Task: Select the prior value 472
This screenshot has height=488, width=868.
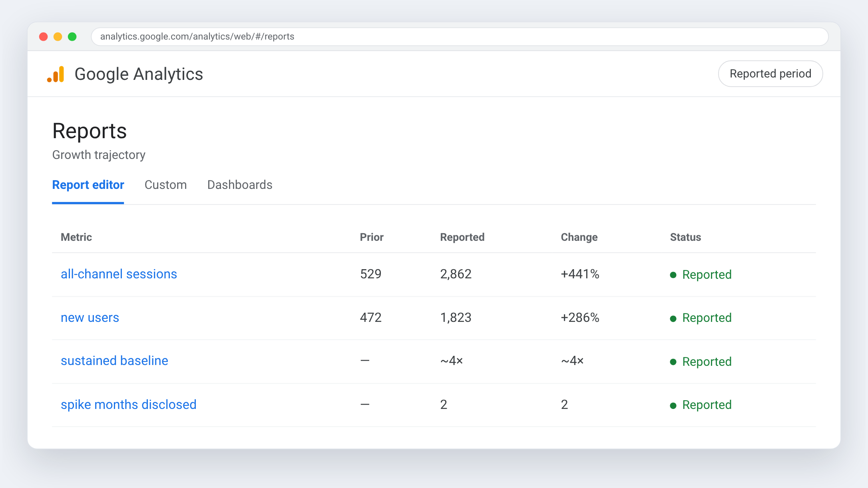Action: 371,317
